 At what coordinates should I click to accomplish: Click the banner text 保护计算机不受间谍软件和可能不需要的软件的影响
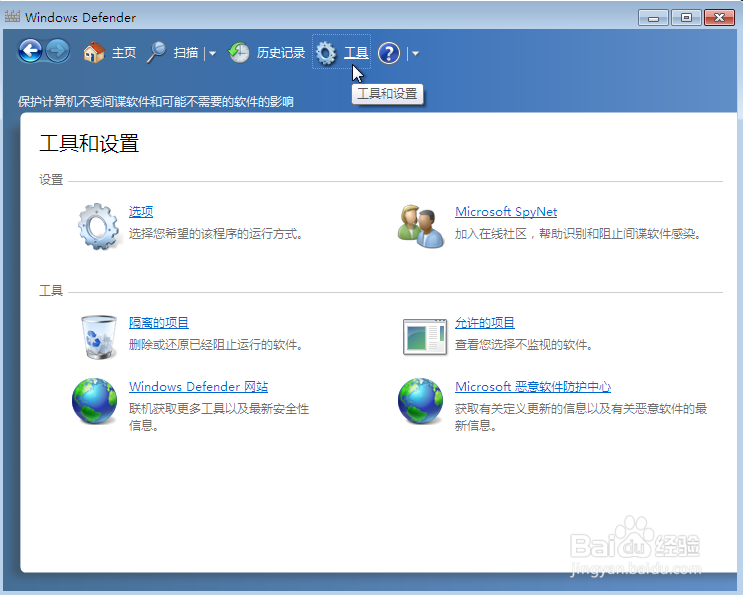(156, 101)
